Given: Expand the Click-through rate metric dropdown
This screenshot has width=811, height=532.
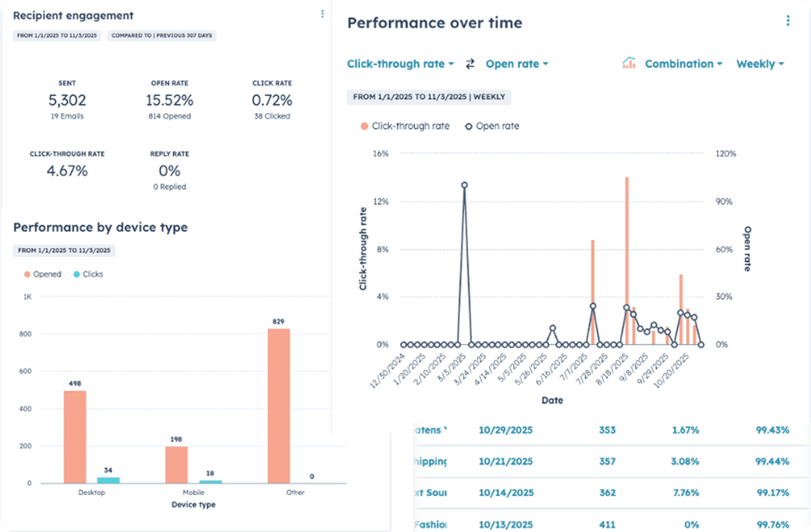Looking at the screenshot, I should click(400, 64).
